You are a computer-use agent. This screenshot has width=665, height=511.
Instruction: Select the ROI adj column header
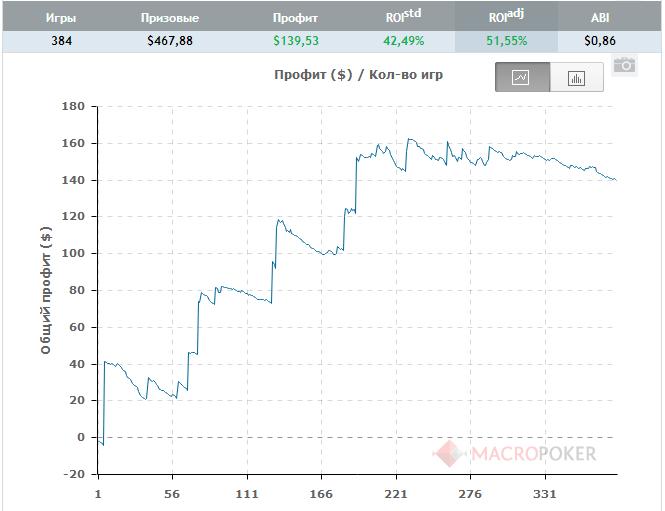tap(506, 16)
